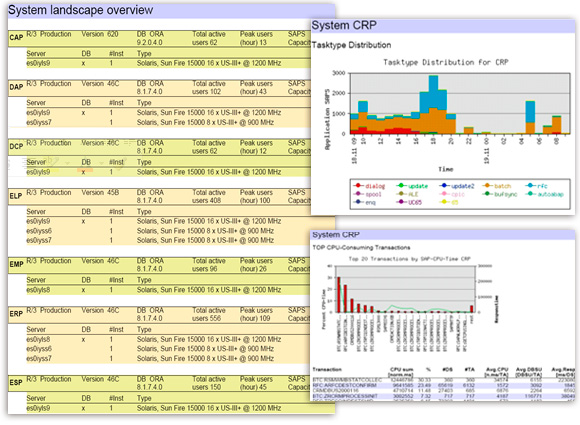Screen dimensions: 580x425
Task: Click the 'update2' legend entry
Action: coord(456,186)
